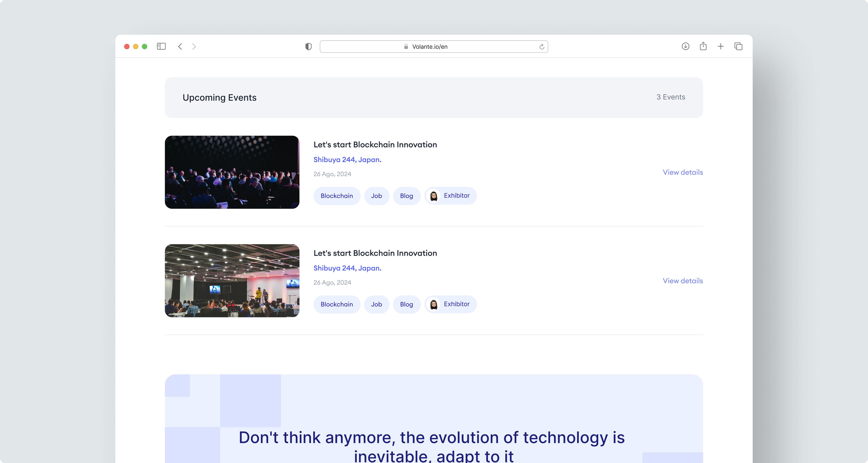Click the Volante.io/en address bar
This screenshot has width=868, height=463.
[x=430, y=47]
